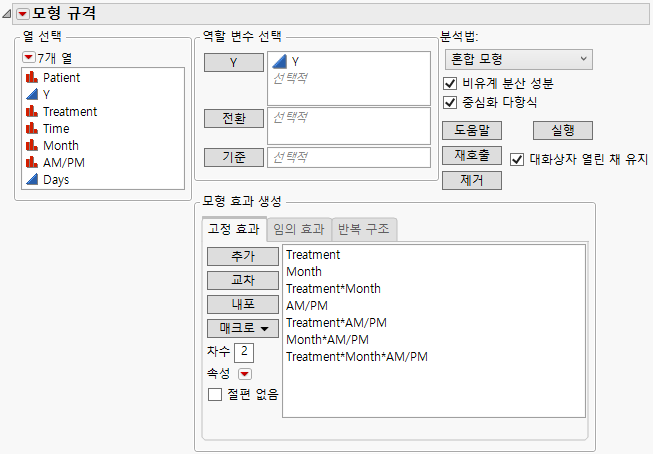Open the 혼합 모형 analysis method dropdown
Image resolution: width=653 pixels, height=454 pixels.
(x=518, y=59)
